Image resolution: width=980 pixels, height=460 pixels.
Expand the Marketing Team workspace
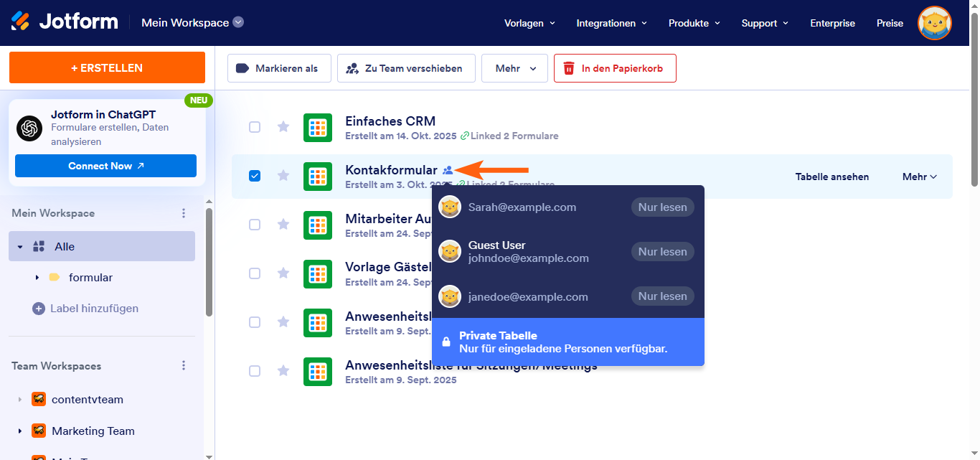point(19,431)
